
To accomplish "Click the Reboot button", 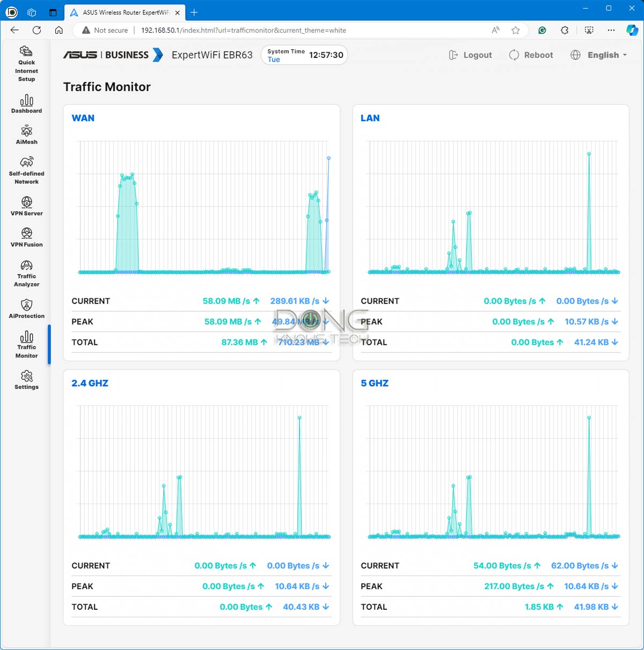I will (531, 55).
